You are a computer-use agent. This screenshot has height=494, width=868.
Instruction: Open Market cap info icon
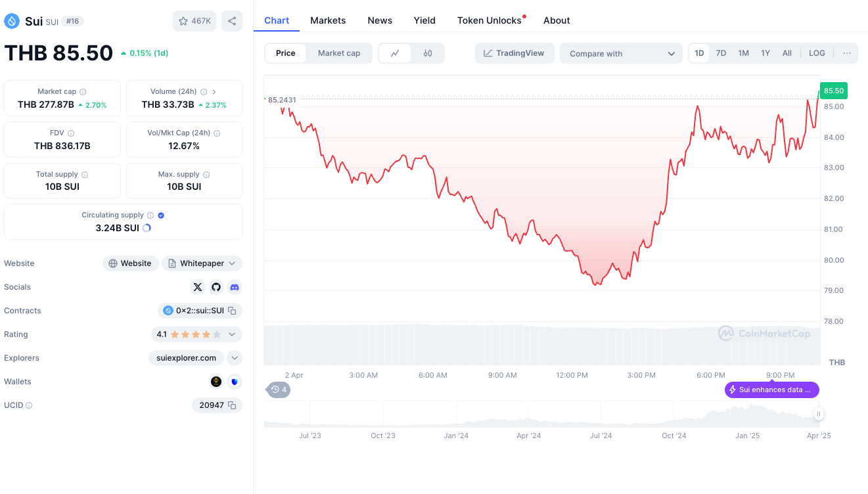[x=83, y=92]
